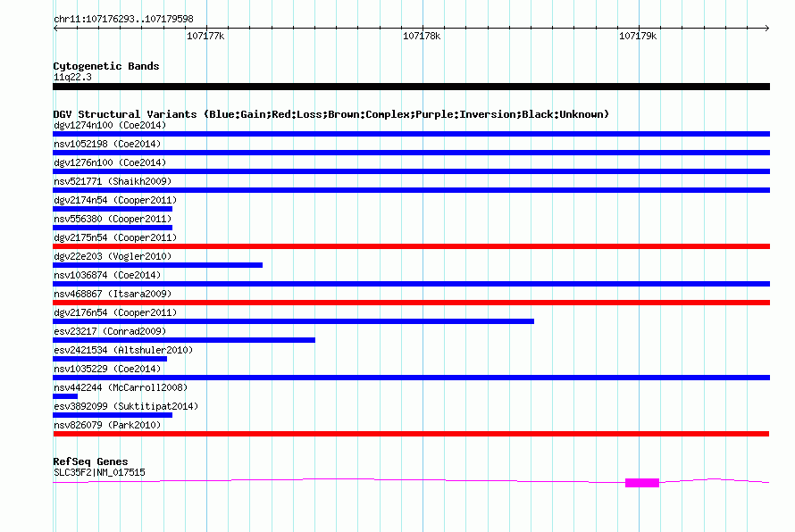Open variant nsv1035229 (Coe2014) label
Screen dimensions: 795x532
[x=107, y=369]
